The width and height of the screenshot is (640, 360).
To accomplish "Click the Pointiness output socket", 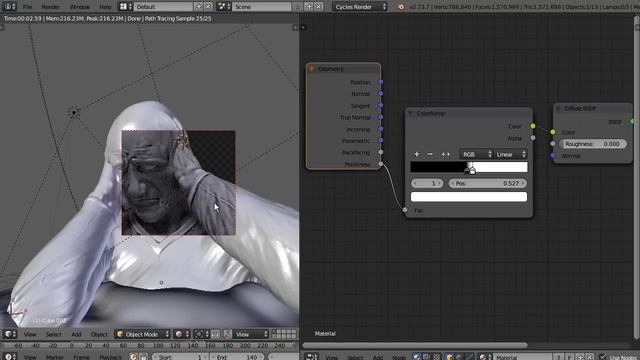I will (x=380, y=164).
